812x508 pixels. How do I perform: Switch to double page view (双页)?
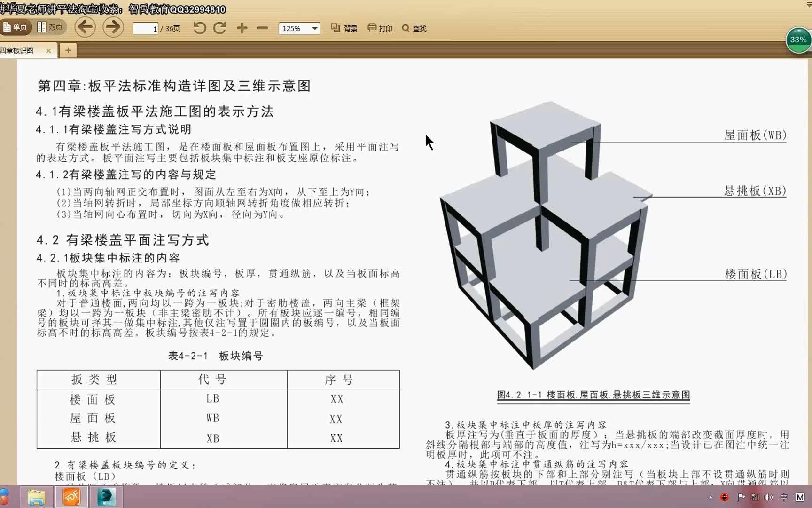pyautogui.click(x=50, y=27)
